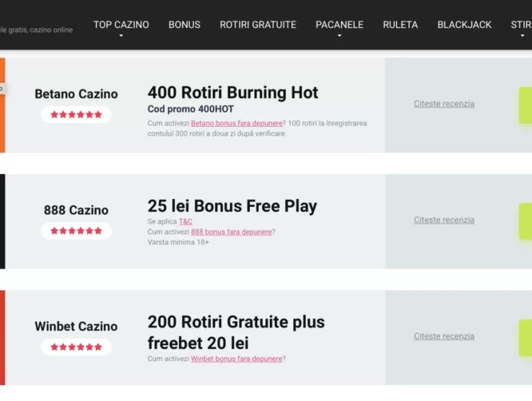
Task: Go to the BONUS page
Action: pos(185,25)
